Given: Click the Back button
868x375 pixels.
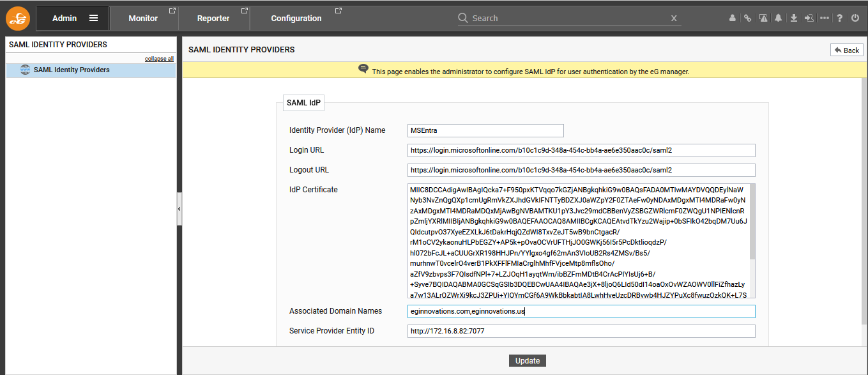Looking at the screenshot, I should 846,50.
